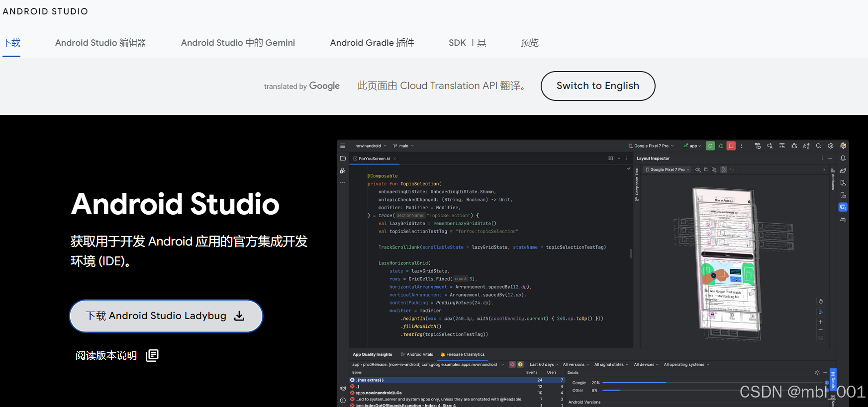The height and width of the screenshot is (407, 868).
Task: Open the Android Studio 中的 Gemini tab
Action: click(238, 43)
